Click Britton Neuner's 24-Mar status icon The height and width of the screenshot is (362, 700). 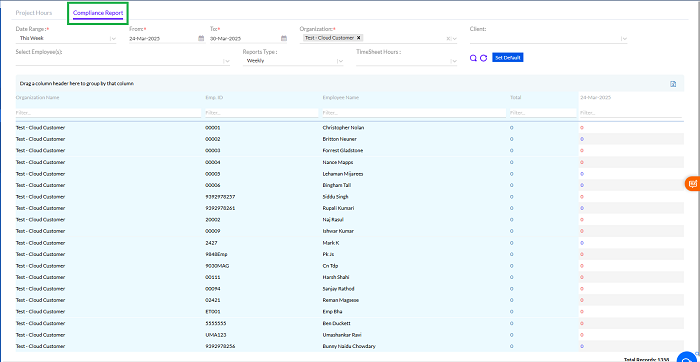(582, 139)
